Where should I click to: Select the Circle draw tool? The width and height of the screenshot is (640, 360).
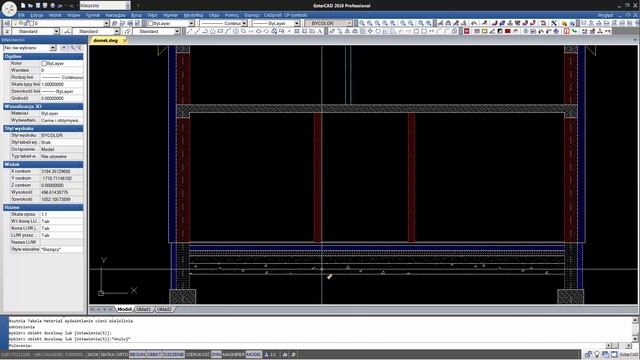[236, 31]
